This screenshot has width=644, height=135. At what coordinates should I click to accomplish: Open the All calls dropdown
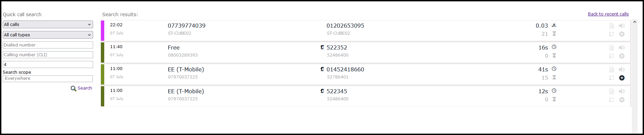coord(48,25)
